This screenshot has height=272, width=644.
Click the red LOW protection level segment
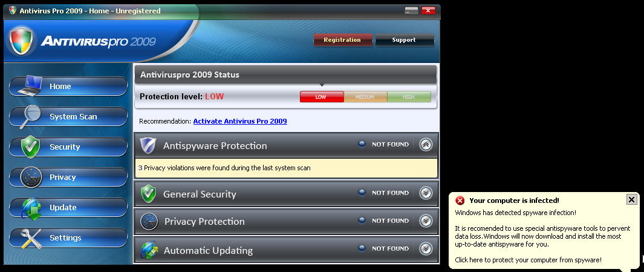pyautogui.click(x=322, y=97)
